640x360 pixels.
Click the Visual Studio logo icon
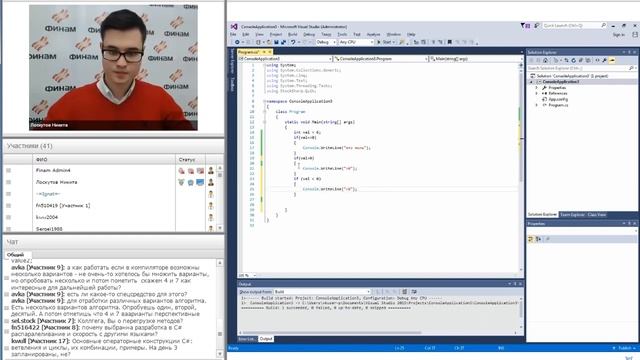click(234, 27)
